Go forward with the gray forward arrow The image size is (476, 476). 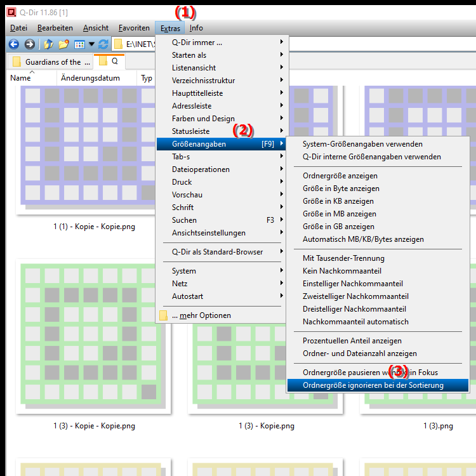point(29,44)
